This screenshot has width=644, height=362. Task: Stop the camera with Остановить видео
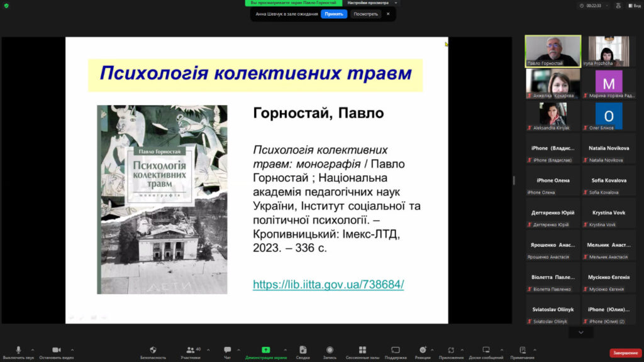(56, 351)
